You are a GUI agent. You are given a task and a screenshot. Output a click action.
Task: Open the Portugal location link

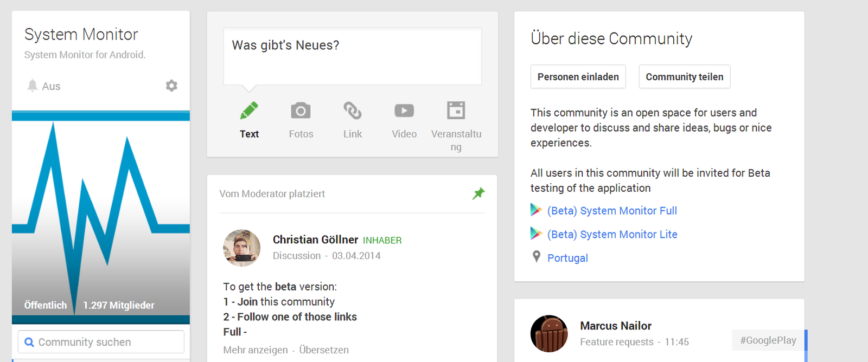(x=567, y=258)
